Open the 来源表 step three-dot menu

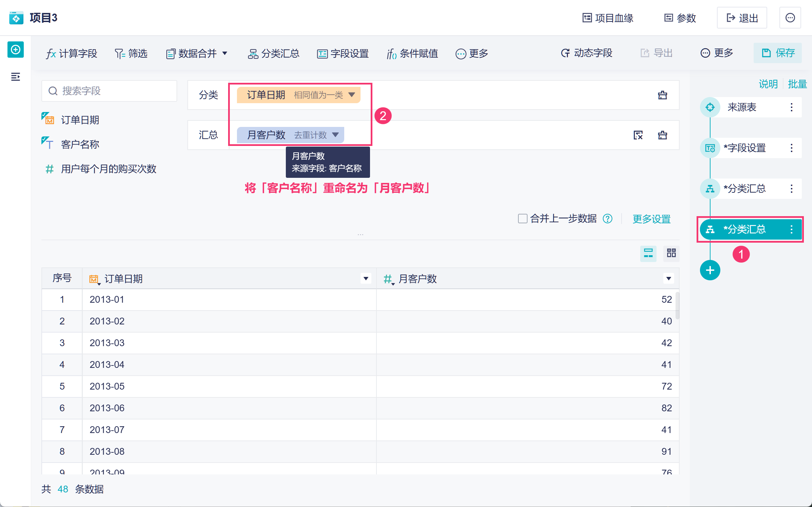791,107
